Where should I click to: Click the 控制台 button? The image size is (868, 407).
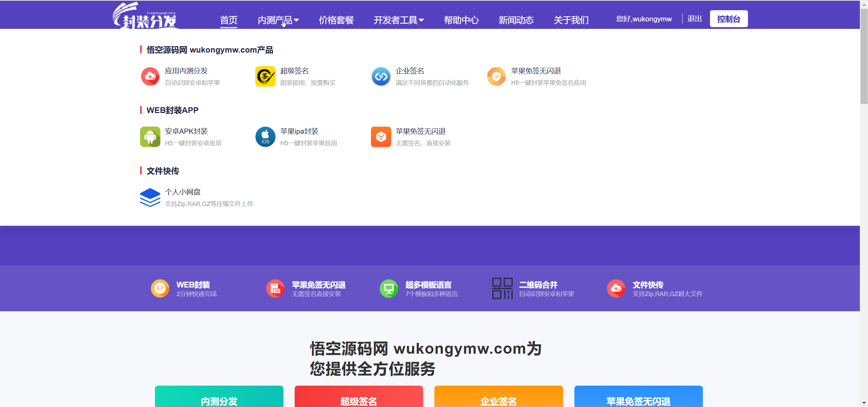(x=729, y=19)
